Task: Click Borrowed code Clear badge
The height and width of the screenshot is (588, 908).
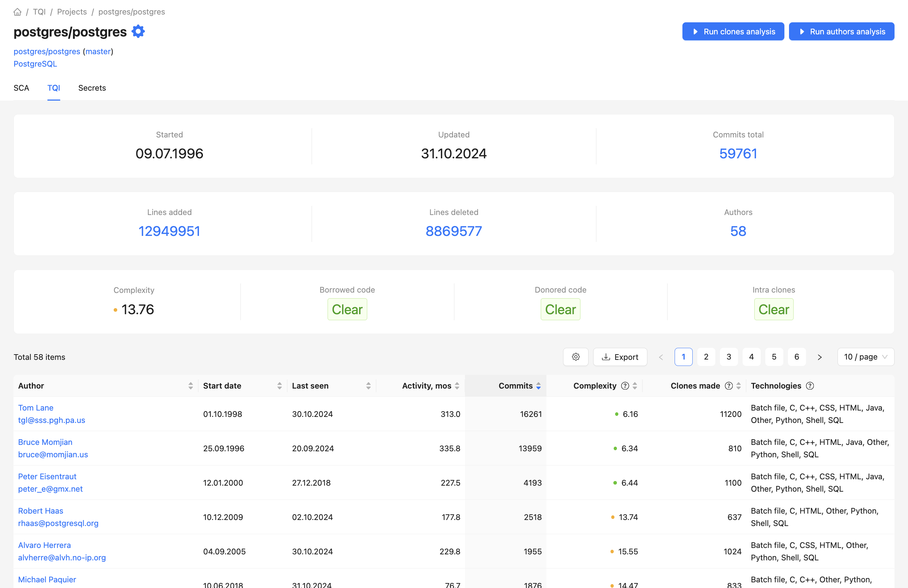Action: coord(347,309)
